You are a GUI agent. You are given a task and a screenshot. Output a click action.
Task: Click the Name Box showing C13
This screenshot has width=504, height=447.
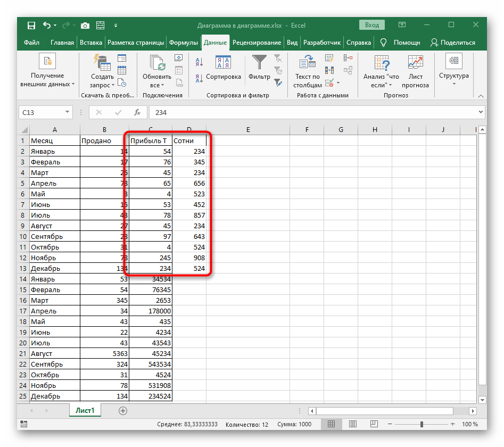pyautogui.click(x=42, y=112)
